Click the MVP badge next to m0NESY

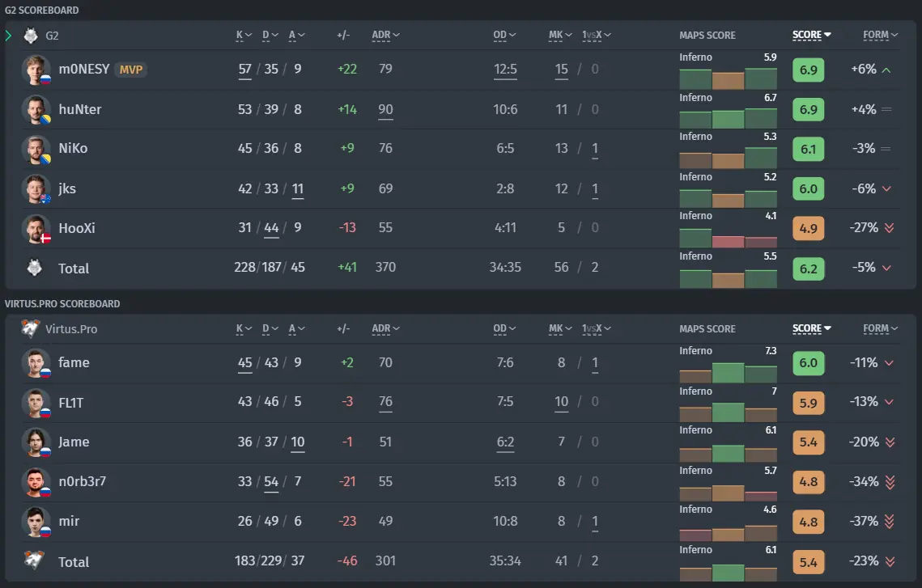coord(130,70)
